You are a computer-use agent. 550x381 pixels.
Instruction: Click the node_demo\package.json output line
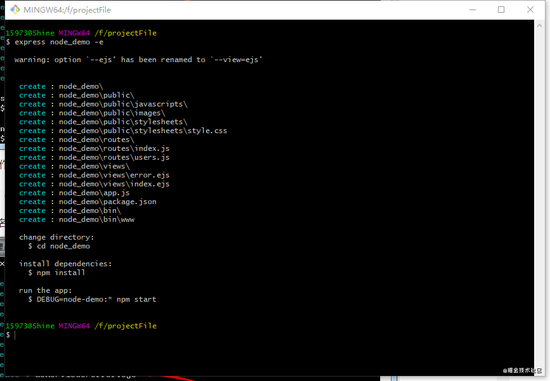(x=88, y=202)
